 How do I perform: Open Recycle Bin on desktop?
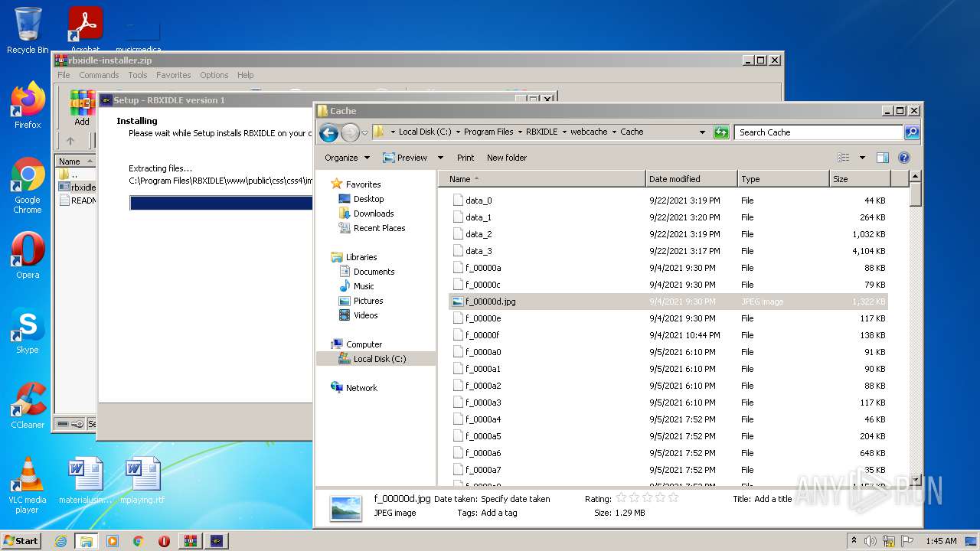coord(28,31)
